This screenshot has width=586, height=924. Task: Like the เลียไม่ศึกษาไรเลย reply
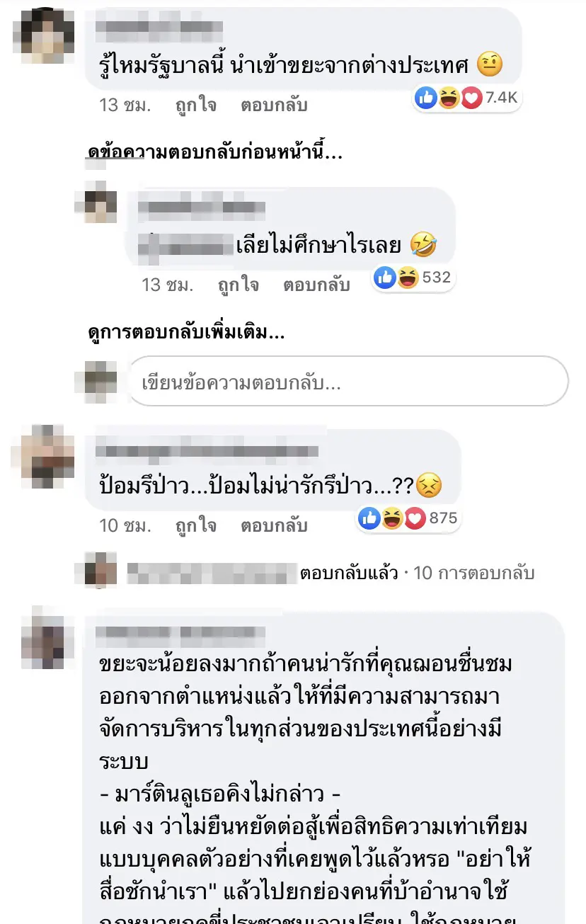coord(239,285)
